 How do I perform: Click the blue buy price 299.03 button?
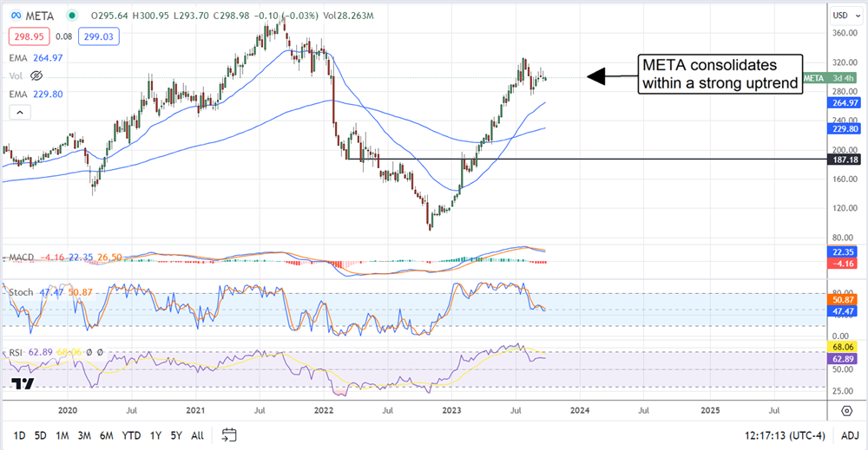click(102, 36)
